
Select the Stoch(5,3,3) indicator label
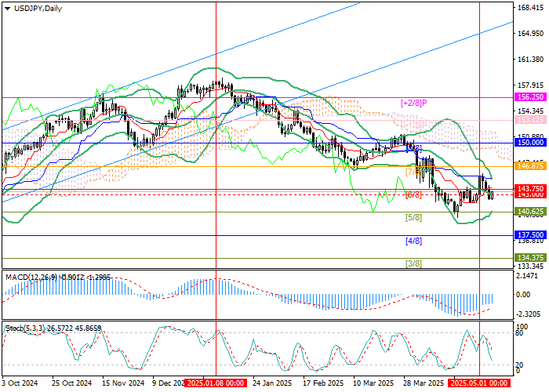(x=24, y=325)
